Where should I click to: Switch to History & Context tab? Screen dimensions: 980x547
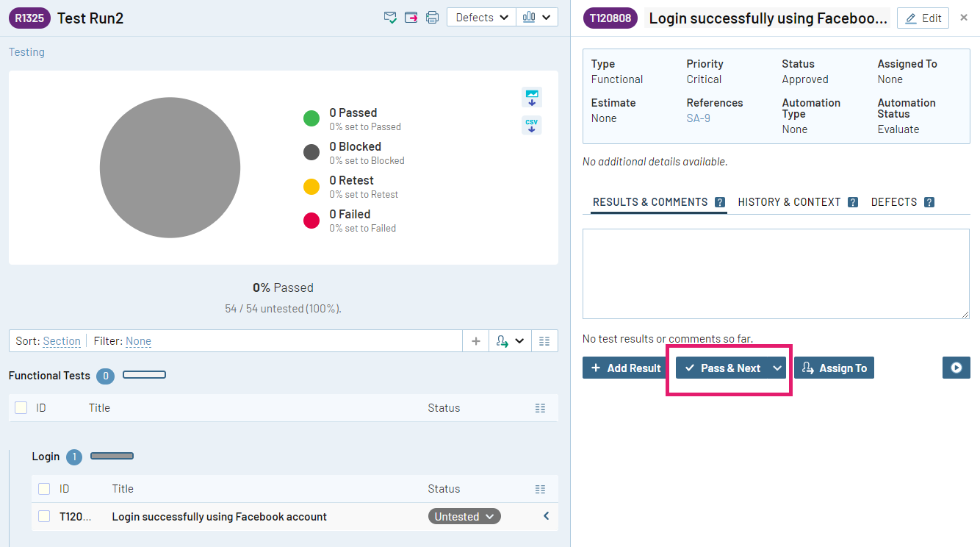tap(789, 202)
